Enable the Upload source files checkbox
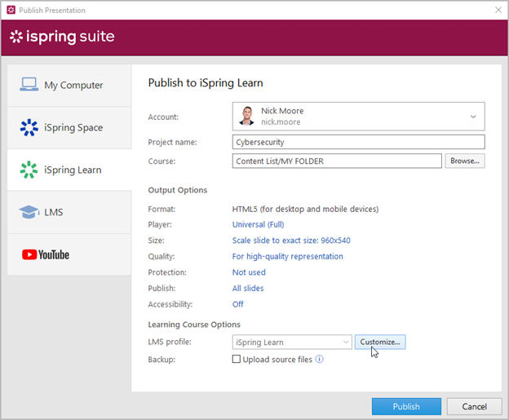Image resolution: width=509 pixels, height=420 pixels. [237, 359]
